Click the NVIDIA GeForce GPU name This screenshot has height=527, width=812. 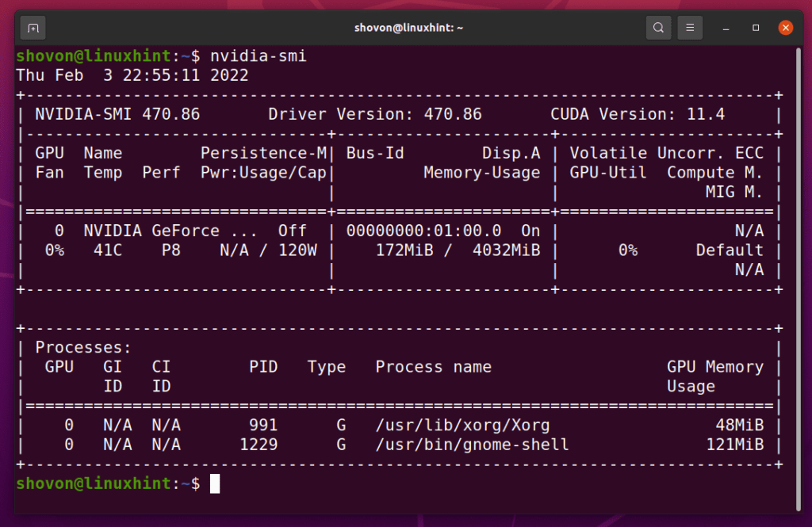151,230
